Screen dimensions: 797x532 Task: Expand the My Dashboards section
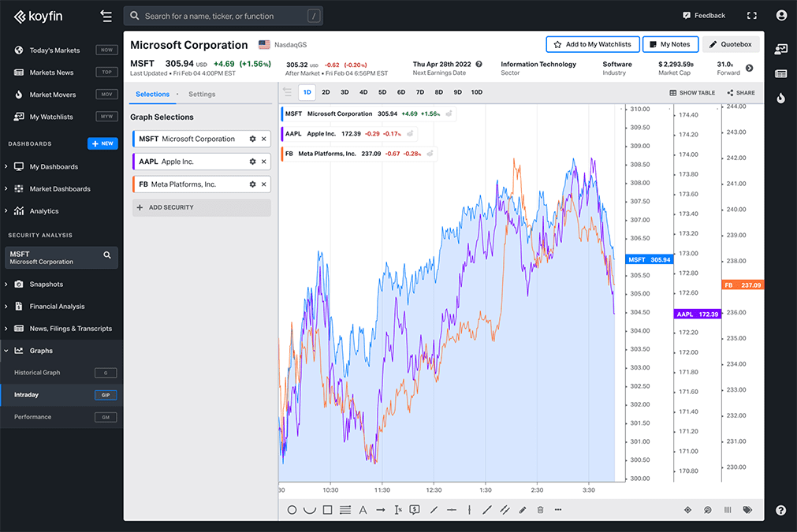(x=54, y=167)
